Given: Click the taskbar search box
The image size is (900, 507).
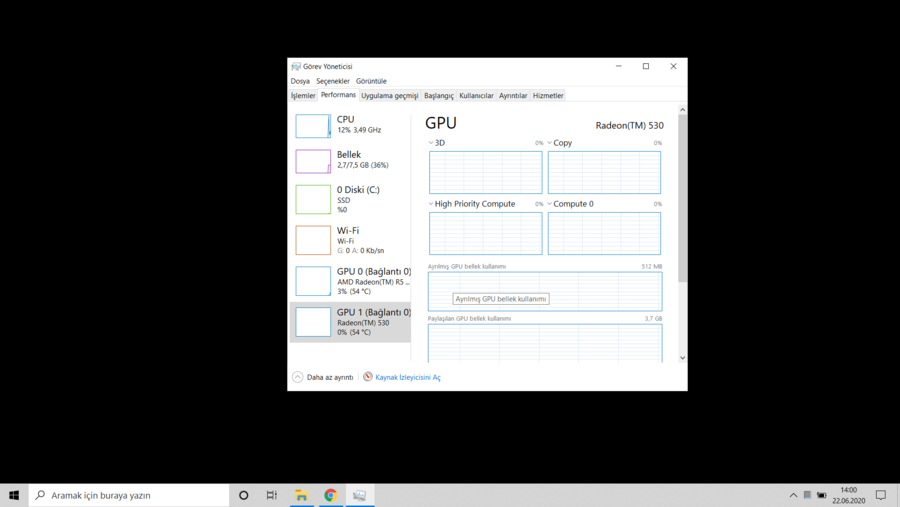Looking at the screenshot, I should point(129,495).
